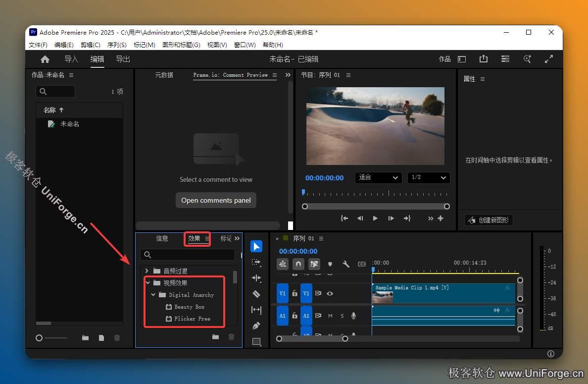The width and height of the screenshot is (588, 384).
Task: Click Open comments panel button
Action: tap(216, 201)
